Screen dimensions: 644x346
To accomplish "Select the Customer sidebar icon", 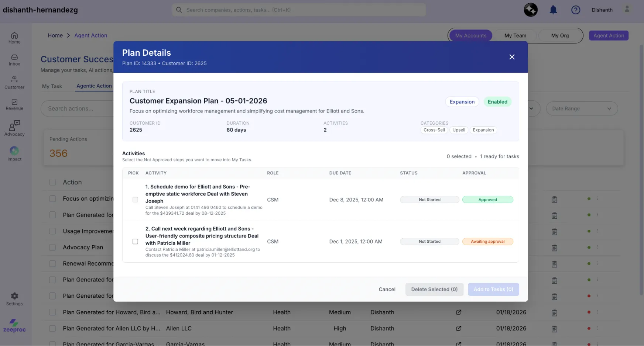I will [x=14, y=82].
